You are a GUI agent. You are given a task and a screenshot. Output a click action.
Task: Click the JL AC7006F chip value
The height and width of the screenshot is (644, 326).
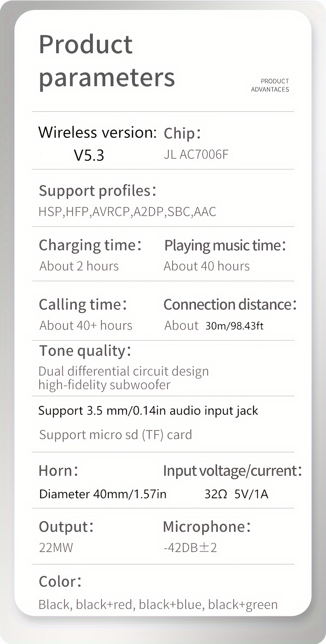[x=196, y=155]
